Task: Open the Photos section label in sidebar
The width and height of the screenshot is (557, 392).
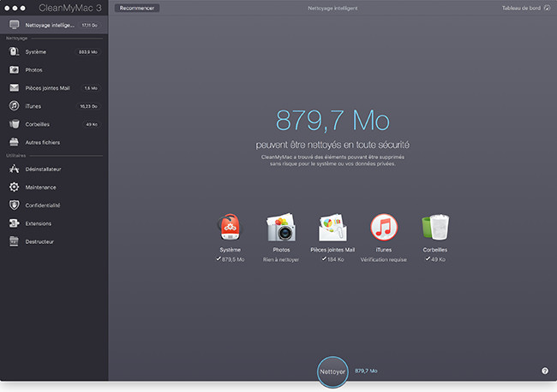Action: (x=33, y=70)
